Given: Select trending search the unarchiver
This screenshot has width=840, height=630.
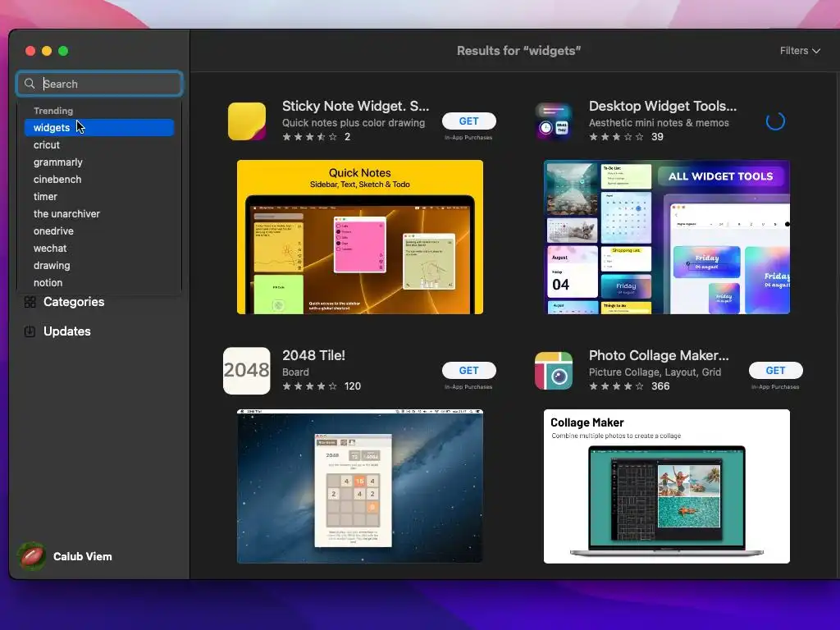Looking at the screenshot, I should pyautogui.click(x=99, y=214).
